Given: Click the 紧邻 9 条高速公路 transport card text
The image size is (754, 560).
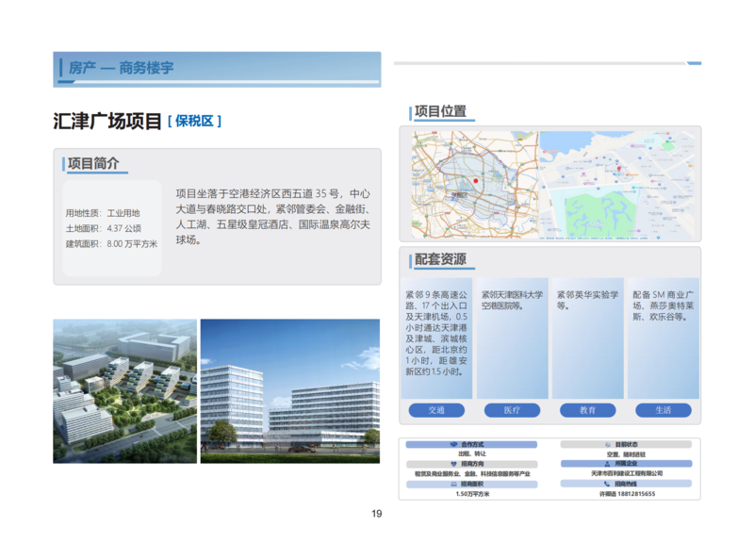Looking at the screenshot, I should click(x=436, y=333).
